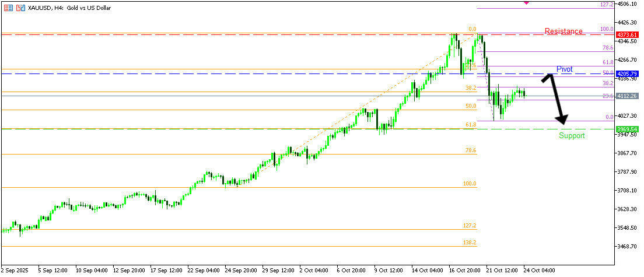
Task: Click the red-and-blue chart icon beside XAUUSD title
Action: [20, 8]
